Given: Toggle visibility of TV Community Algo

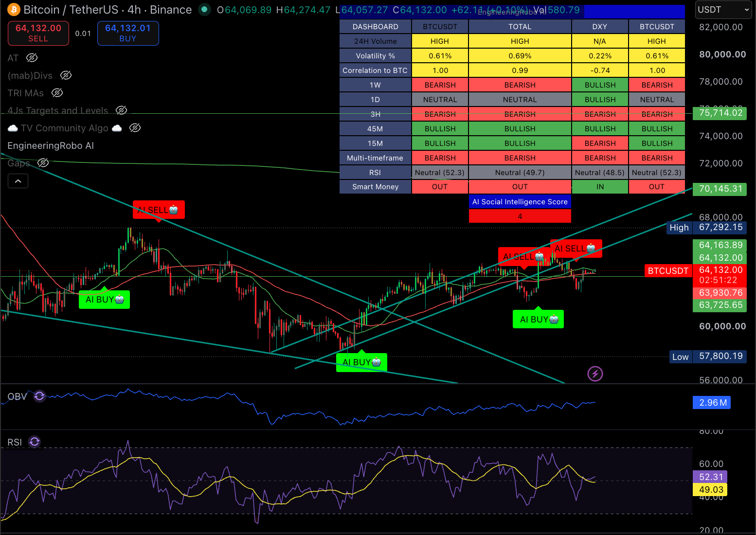Looking at the screenshot, I should coord(135,128).
